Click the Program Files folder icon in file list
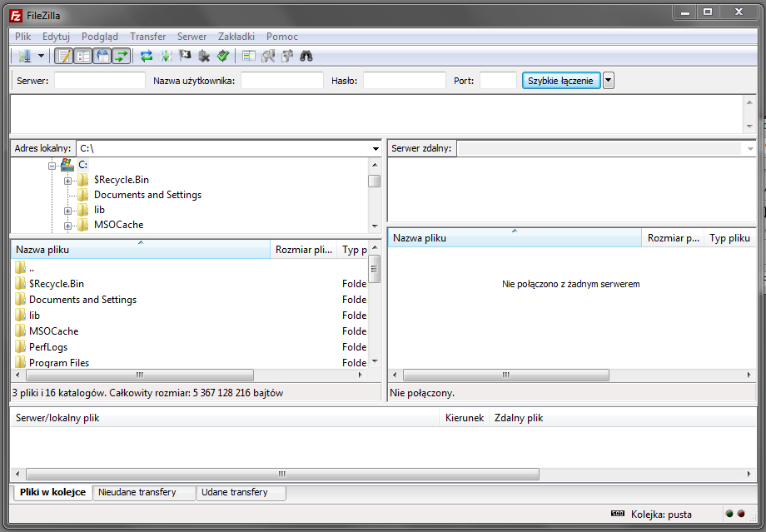Viewport: 766px width, 532px height. pyautogui.click(x=20, y=362)
